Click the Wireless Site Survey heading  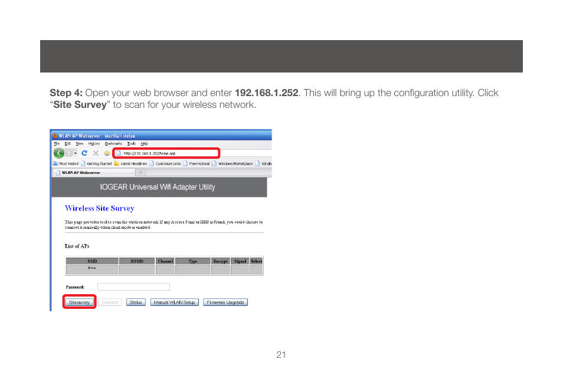tap(100, 208)
